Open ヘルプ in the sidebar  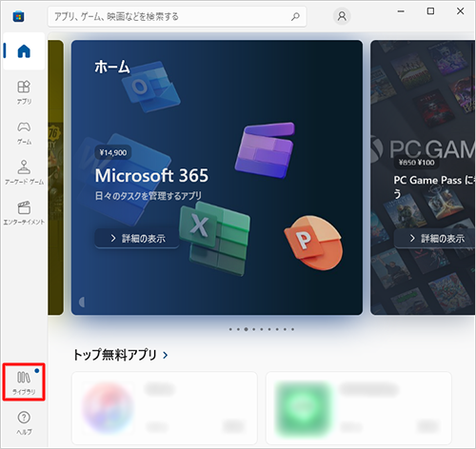point(24,422)
